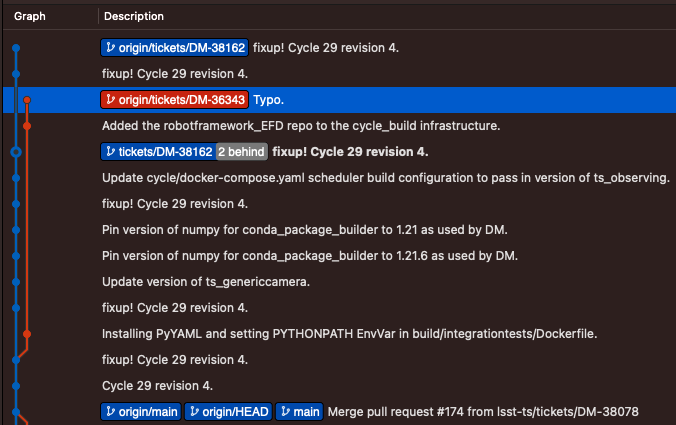Screen dimensions: 676x425
Task: Click red graph node of robotframework_EFD commit
Action: (27, 126)
